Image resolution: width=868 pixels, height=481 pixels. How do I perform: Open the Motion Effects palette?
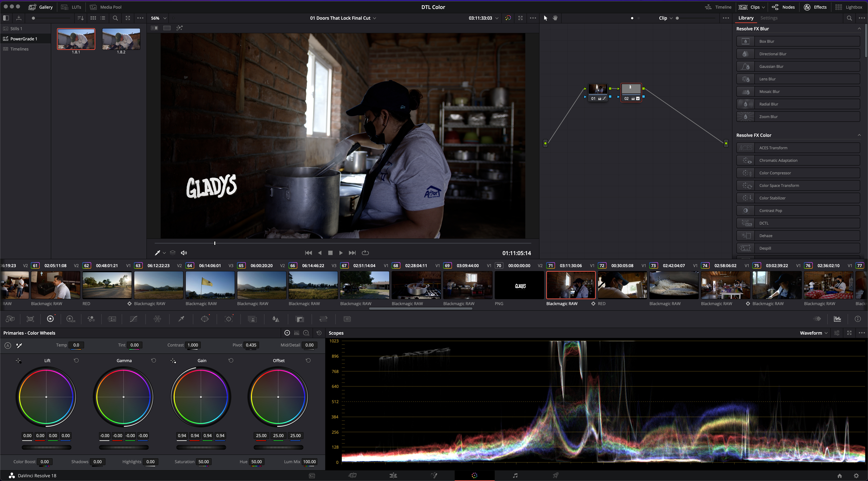pyautogui.click(x=112, y=319)
